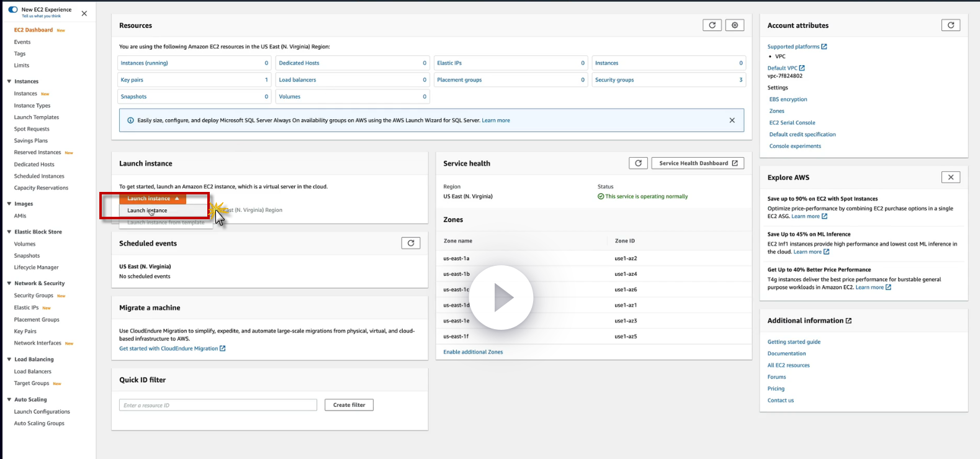Screen dimensions: 980x459
Task: Dismiss the SQL Server info banner
Action: (732, 120)
